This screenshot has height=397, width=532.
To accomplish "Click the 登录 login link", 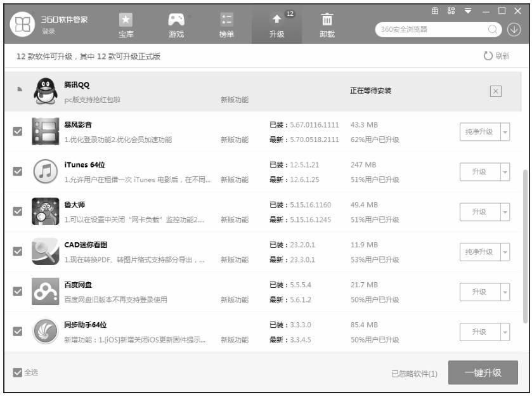I will (x=48, y=32).
